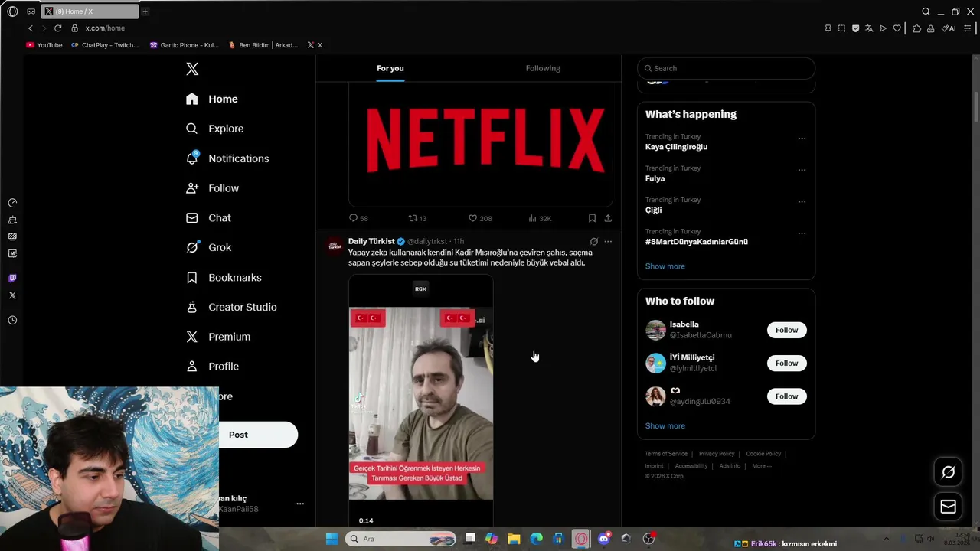980x551 pixels.
Task: Open Explore in the X sidebar
Action: 215,129
